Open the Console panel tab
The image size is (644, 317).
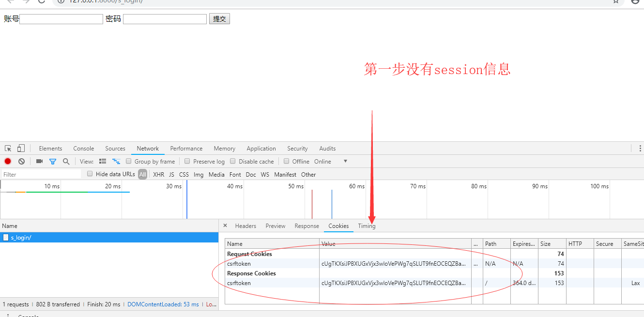84,149
